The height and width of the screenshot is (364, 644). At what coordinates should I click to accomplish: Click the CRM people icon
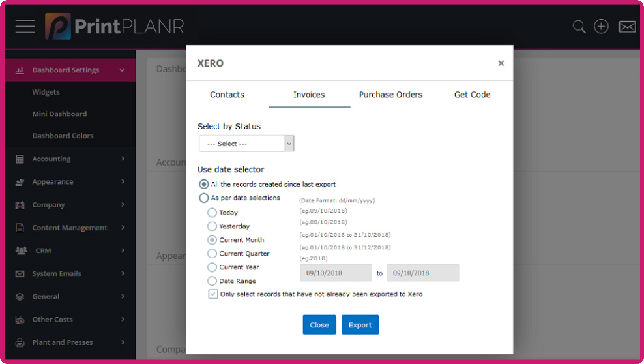coord(21,250)
